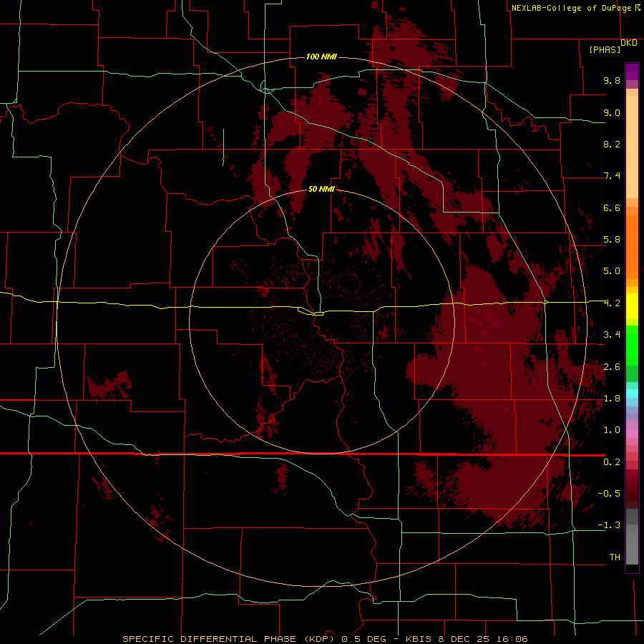Click the DKD label above the color scale

629,43
